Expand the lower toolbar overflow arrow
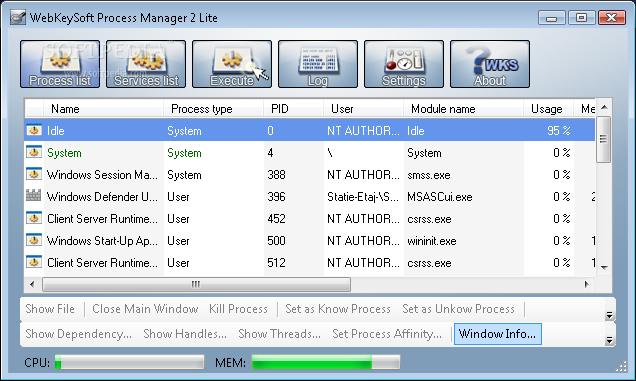The width and height of the screenshot is (636, 381). [x=609, y=340]
